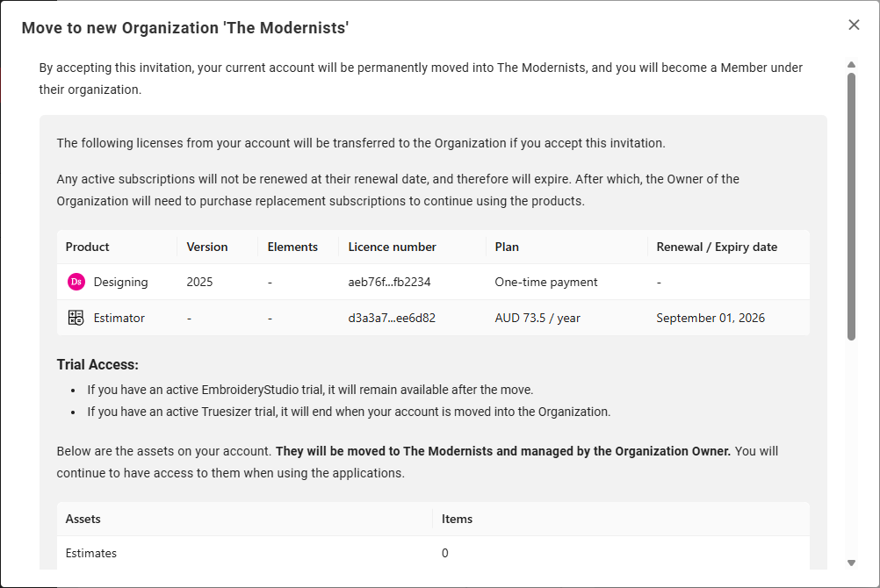Click the scrollbar up arrow

pyautogui.click(x=851, y=65)
